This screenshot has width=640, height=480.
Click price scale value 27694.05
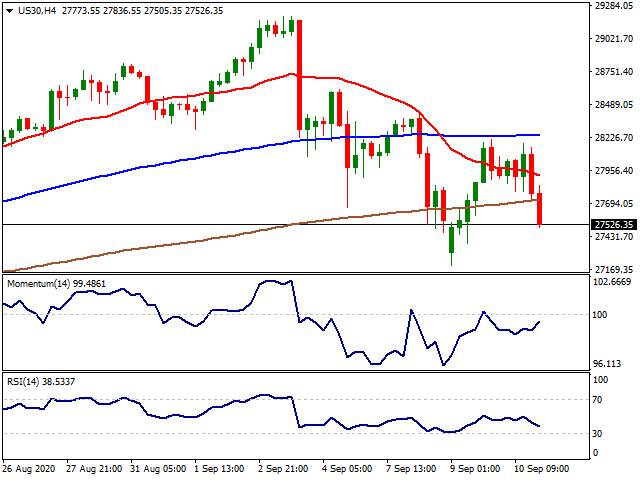tap(614, 204)
